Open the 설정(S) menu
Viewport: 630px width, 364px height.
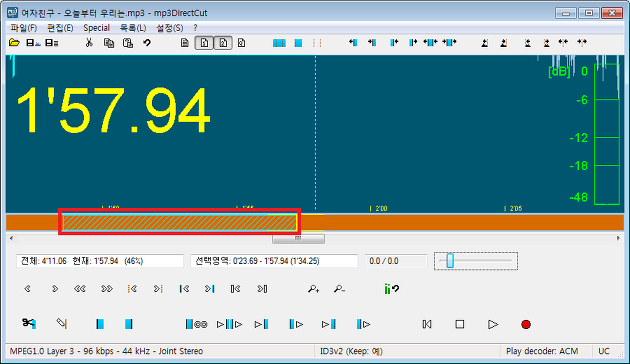tap(170, 28)
